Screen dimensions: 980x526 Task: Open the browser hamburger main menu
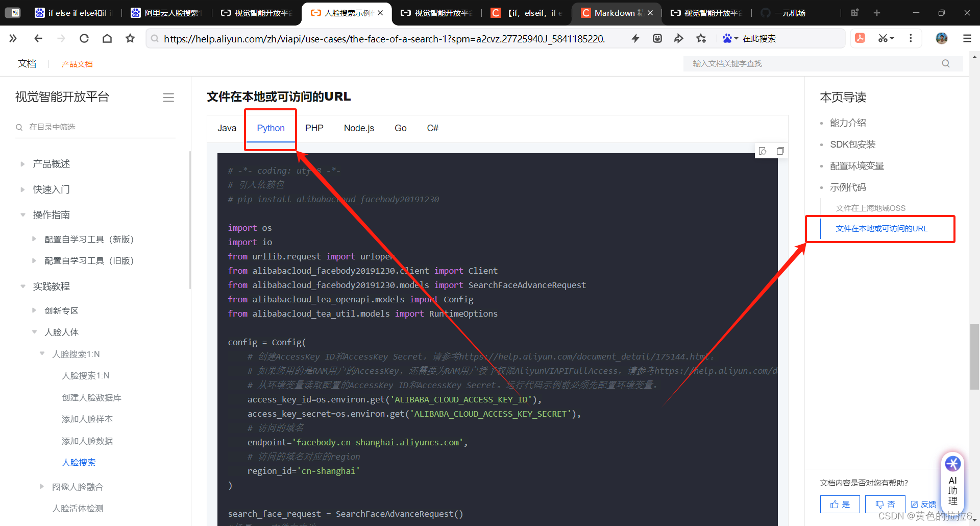coord(967,38)
